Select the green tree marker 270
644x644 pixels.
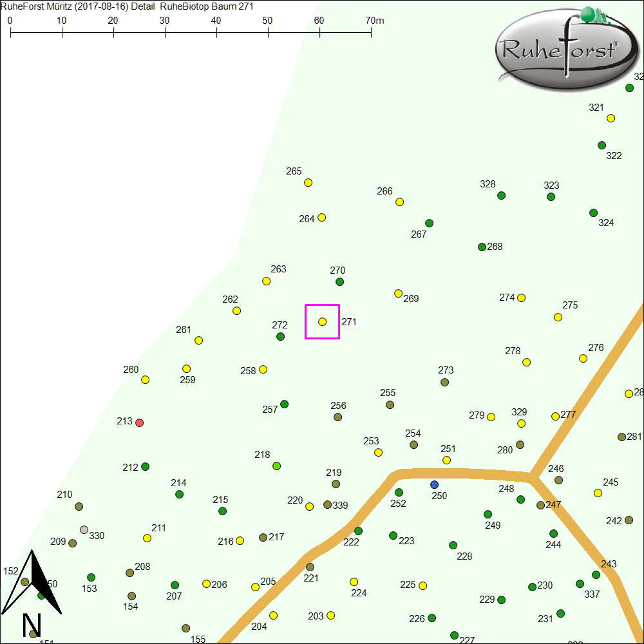pos(340,281)
